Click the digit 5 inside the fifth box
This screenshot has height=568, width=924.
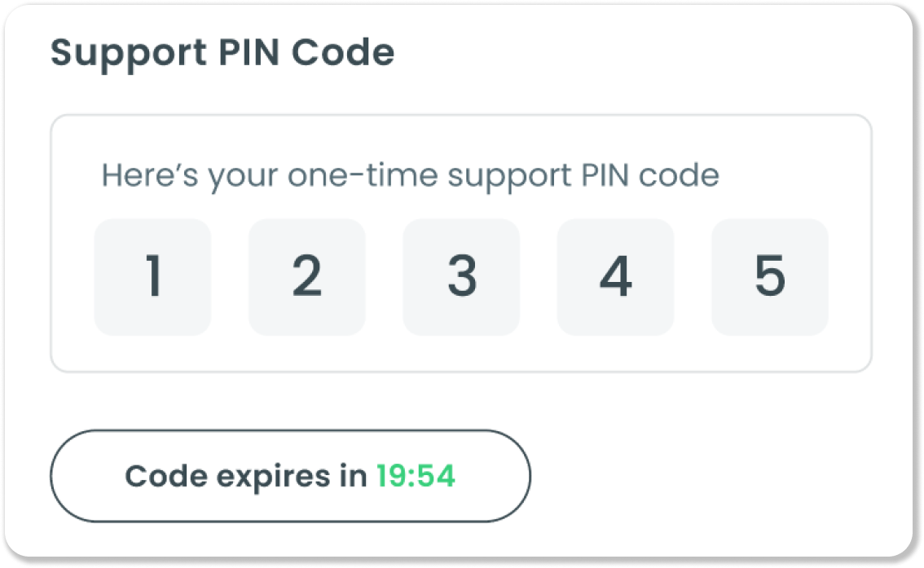tap(769, 277)
